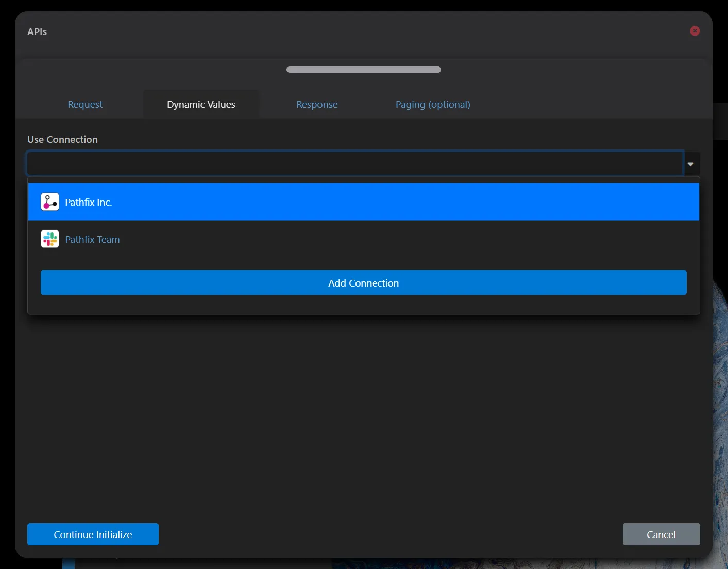
Task: Select the Dynamic Values tab
Action: pyautogui.click(x=201, y=104)
